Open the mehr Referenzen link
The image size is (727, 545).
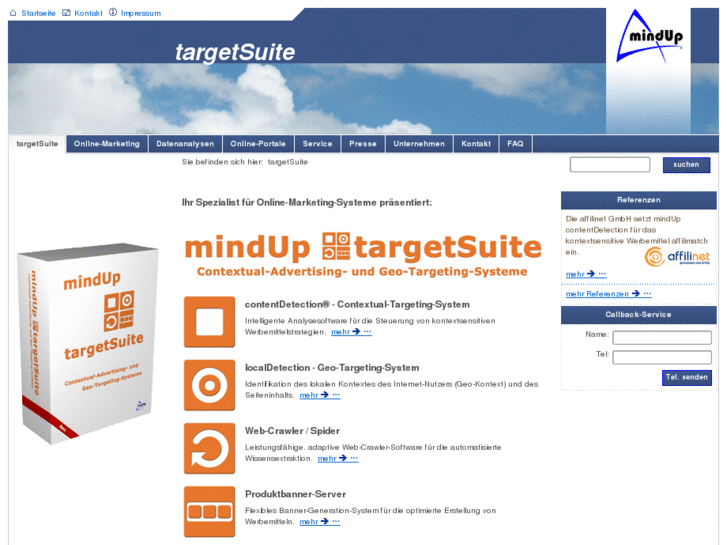[x=608, y=294]
